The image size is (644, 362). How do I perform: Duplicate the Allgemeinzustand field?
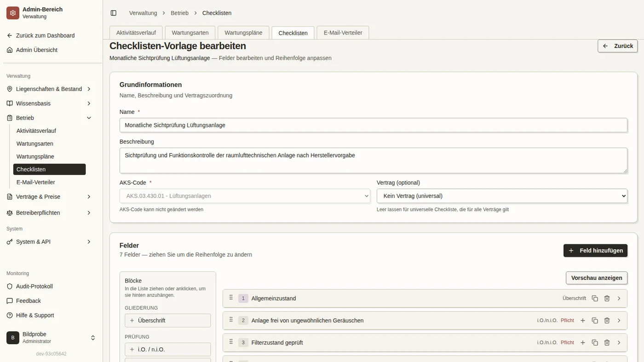pos(595,299)
